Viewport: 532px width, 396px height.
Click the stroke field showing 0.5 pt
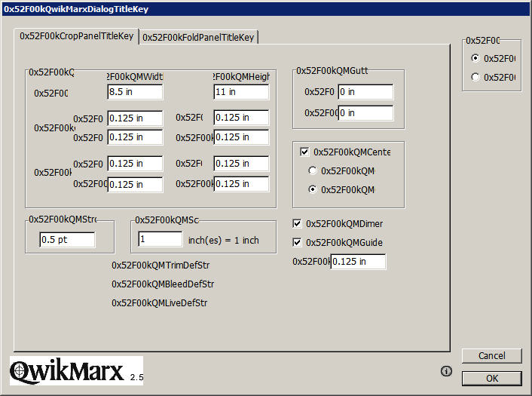(x=67, y=240)
